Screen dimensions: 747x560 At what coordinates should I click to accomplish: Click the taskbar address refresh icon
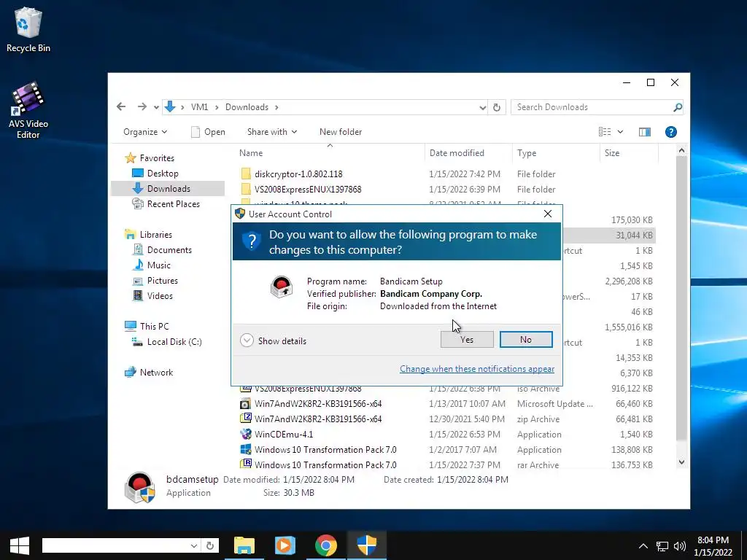tap(209, 545)
